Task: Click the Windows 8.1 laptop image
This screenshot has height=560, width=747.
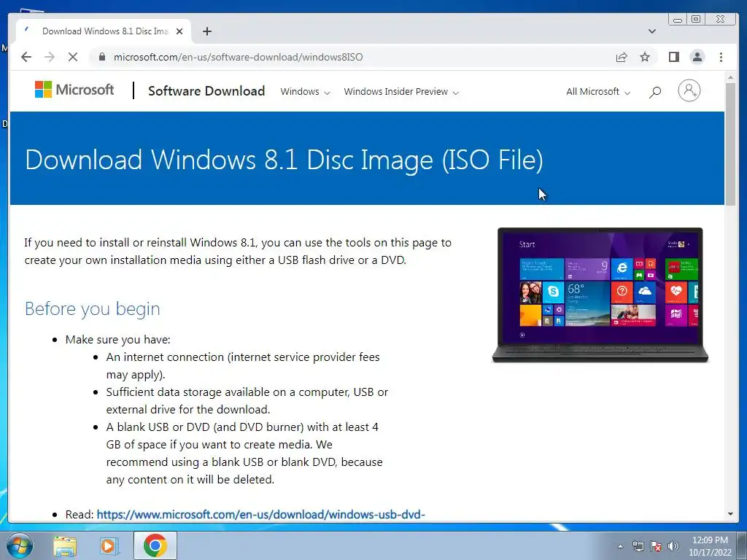Action: pos(600,295)
